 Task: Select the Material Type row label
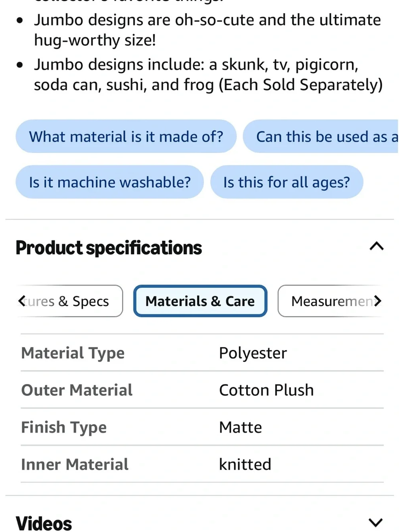tap(73, 353)
